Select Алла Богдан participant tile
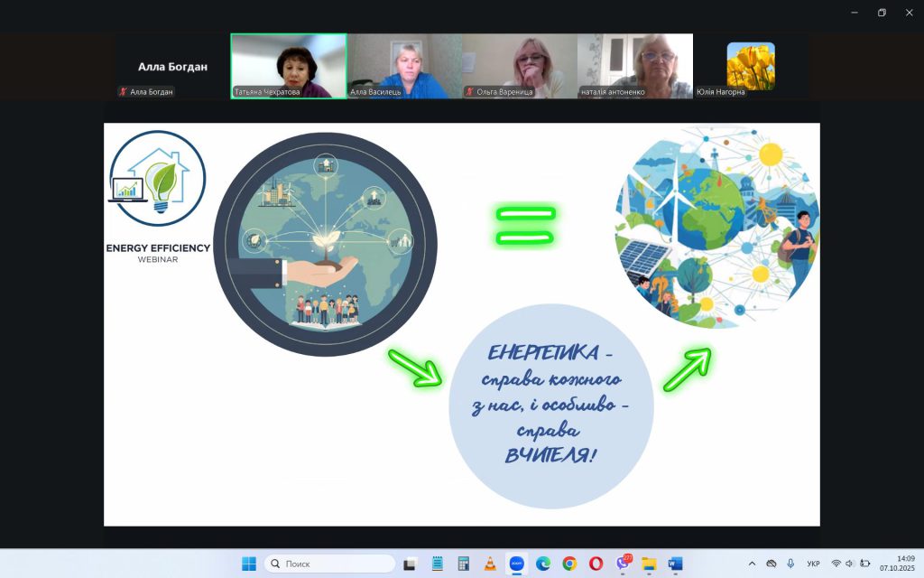This screenshot has height=578, width=924. [172, 66]
